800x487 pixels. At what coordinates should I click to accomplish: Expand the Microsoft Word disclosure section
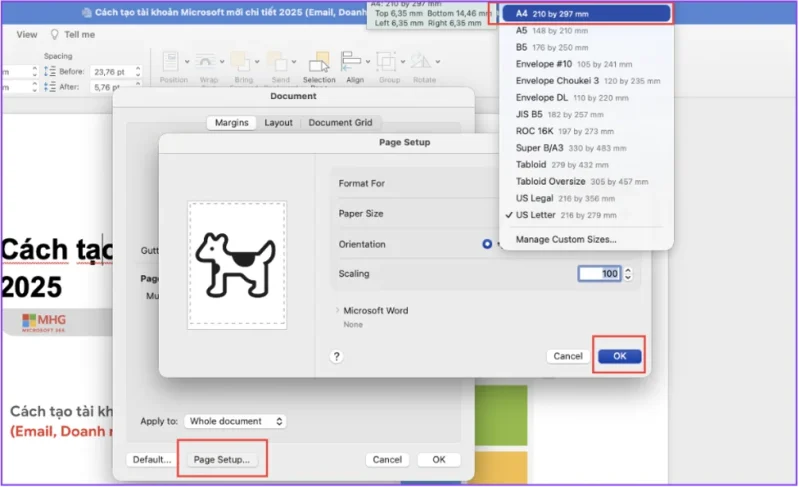tap(337, 311)
